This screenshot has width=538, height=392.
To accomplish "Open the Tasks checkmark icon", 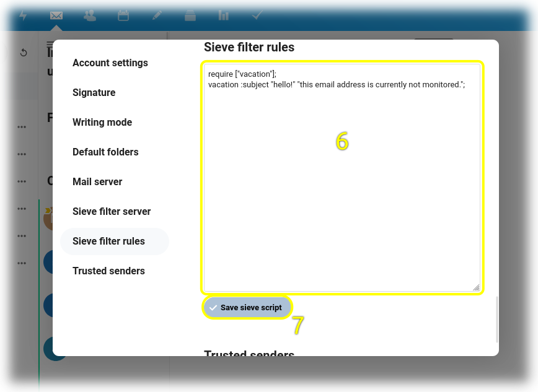I will [x=257, y=15].
